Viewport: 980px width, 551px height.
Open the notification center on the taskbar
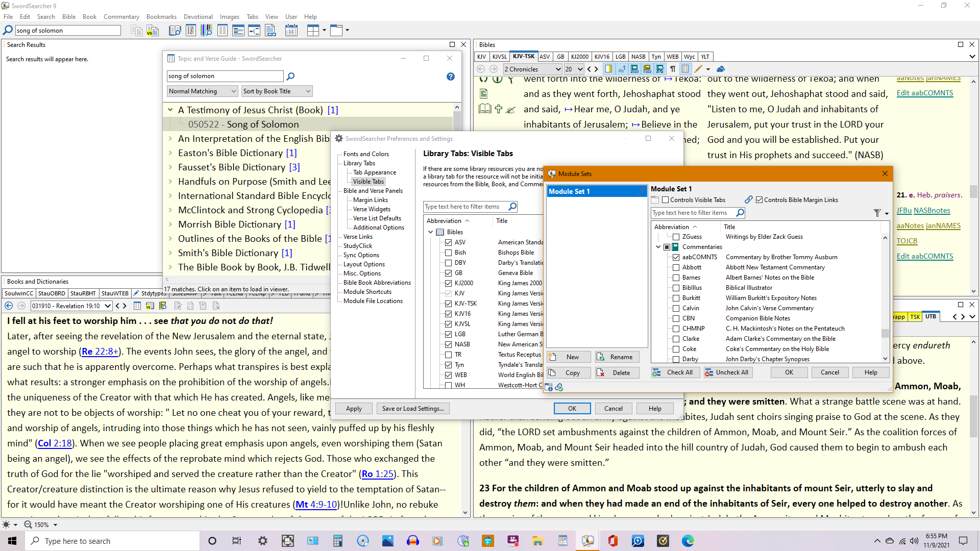tap(963, 541)
